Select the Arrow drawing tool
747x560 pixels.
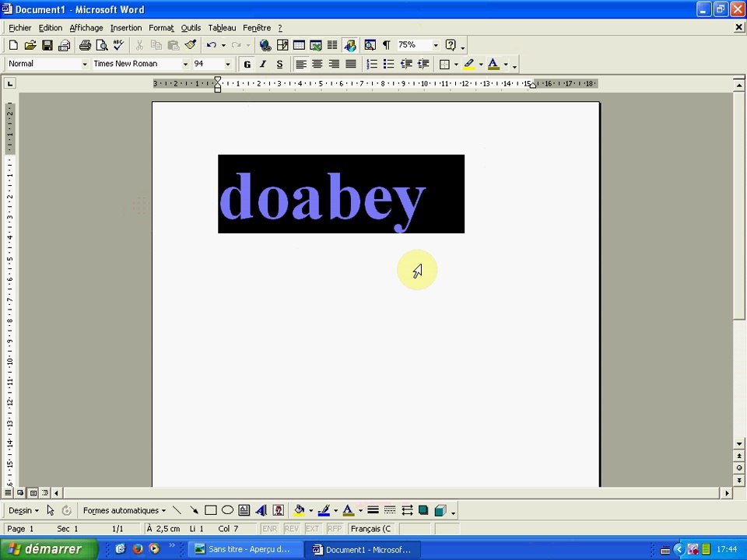pyautogui.click(x=194, y=510)
